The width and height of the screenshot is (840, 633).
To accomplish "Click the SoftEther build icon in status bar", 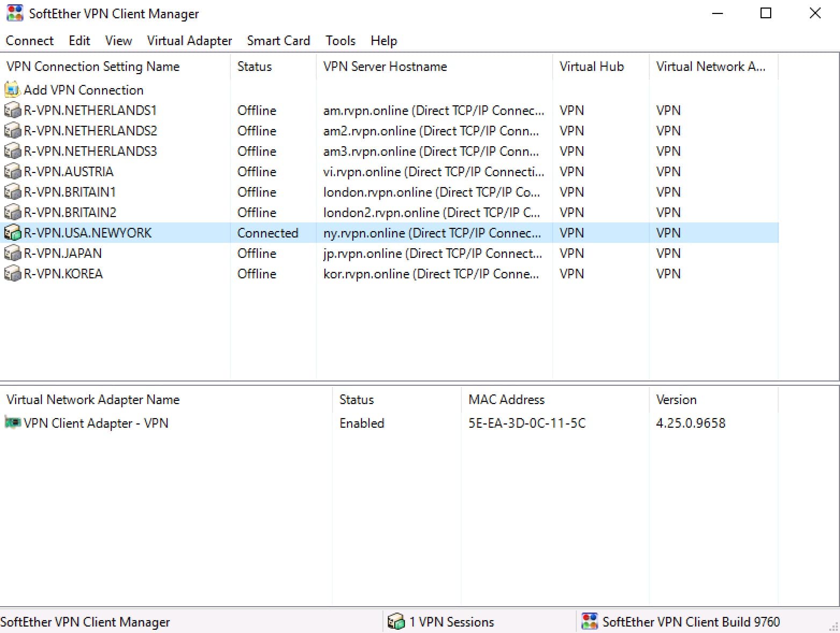I will pyautogui.click(x=590, y=621).
